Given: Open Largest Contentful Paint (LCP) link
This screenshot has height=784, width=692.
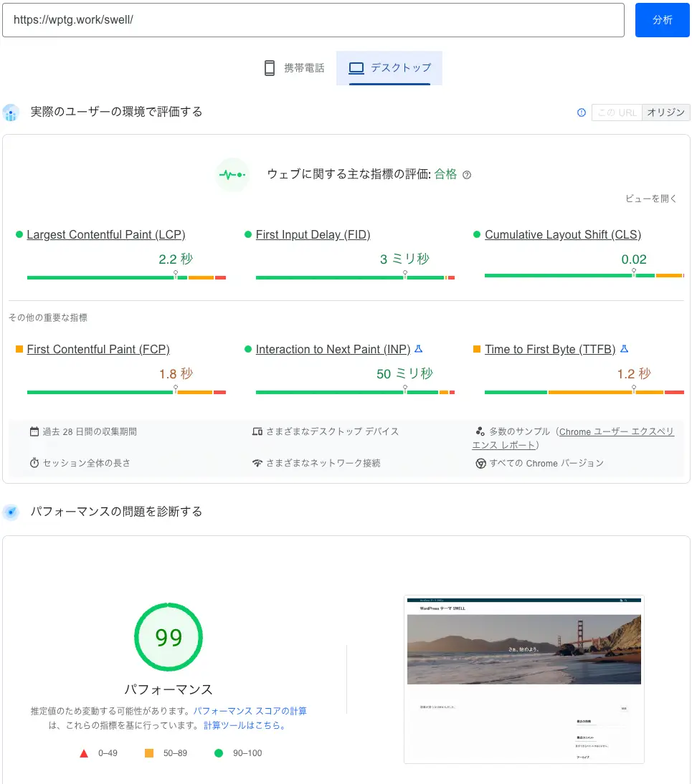Looking at the screenshot, I should (106, 234).
